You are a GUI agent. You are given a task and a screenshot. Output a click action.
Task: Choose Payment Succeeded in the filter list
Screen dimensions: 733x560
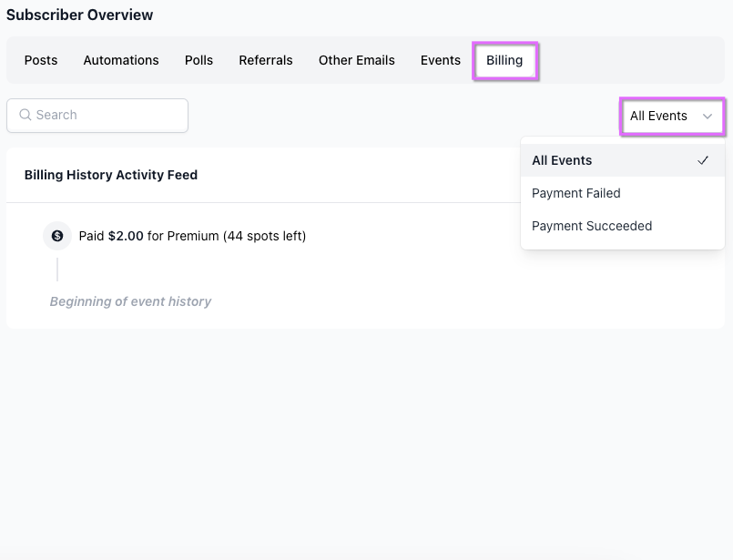tap(592, 226)
